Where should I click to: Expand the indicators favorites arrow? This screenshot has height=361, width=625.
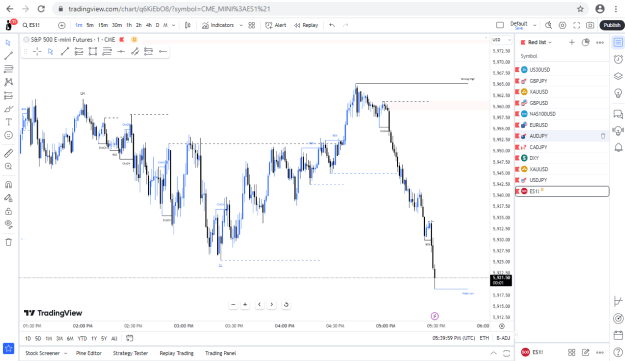click(x=241, y=25)
